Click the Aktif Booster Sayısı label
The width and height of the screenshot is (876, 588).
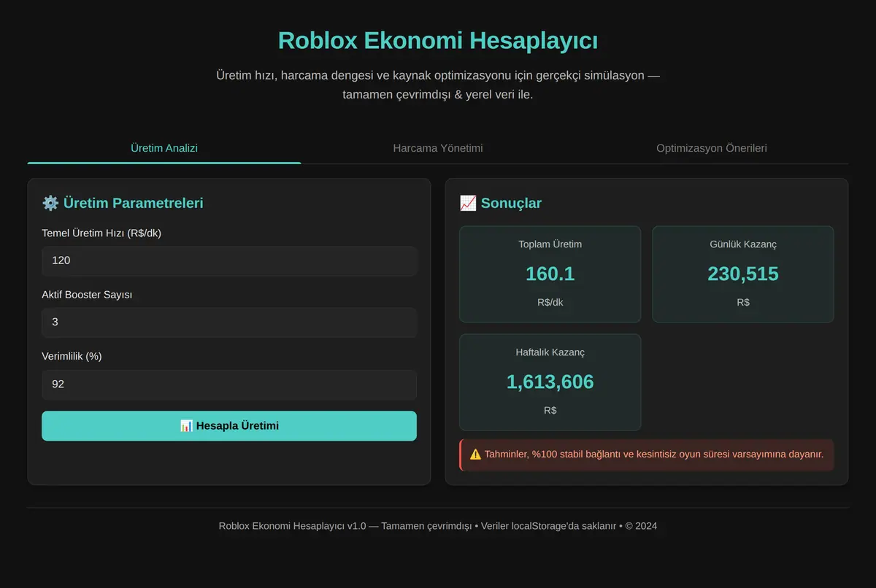click(87, 295)
